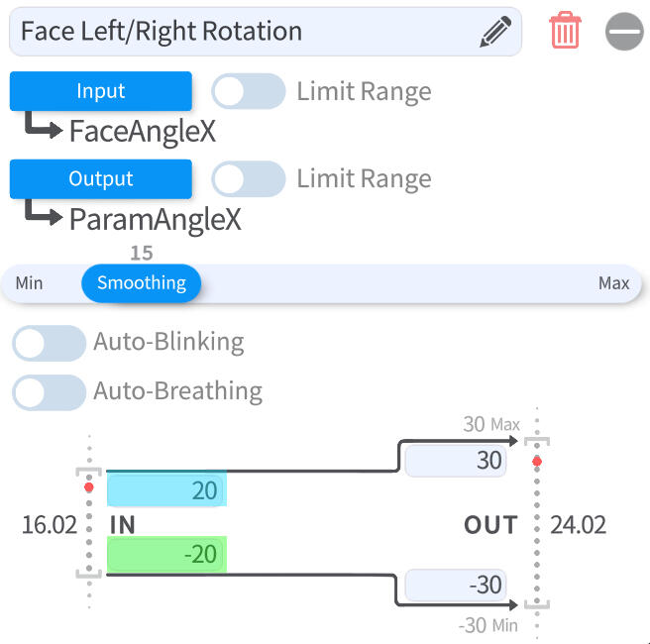
Task: Click the Face Left/Right Rotation name field
Action: coord(238,32)
